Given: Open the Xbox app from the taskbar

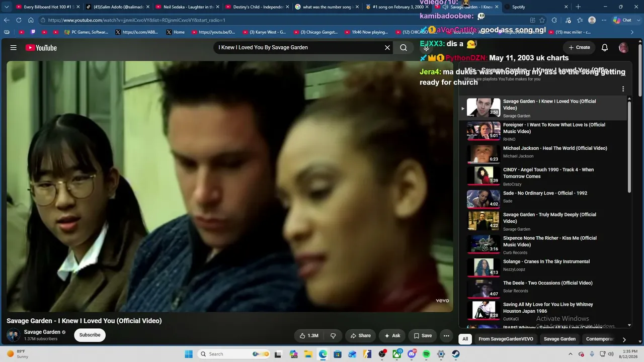Looking at the screenshot, I should tap(397, 354).
